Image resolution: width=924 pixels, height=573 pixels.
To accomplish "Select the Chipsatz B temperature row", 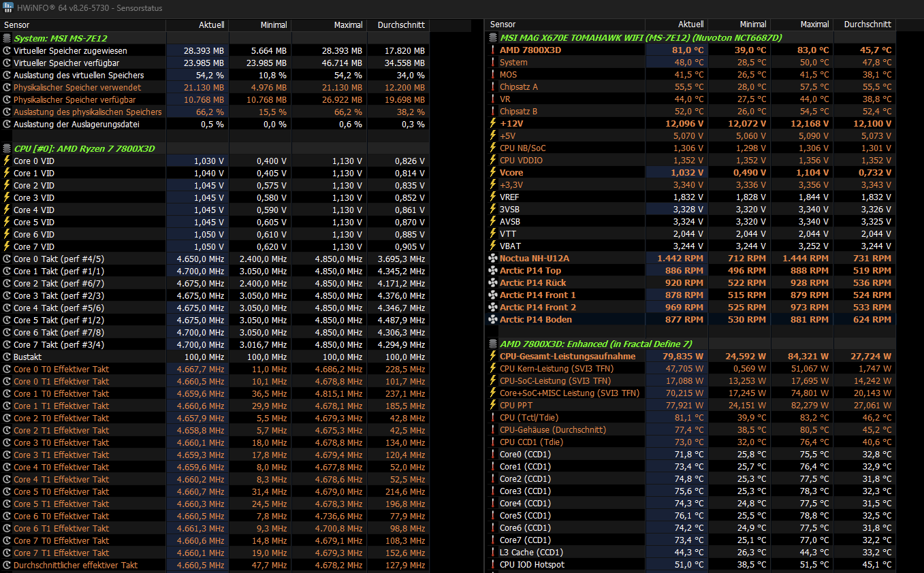I will pos(691,112).
